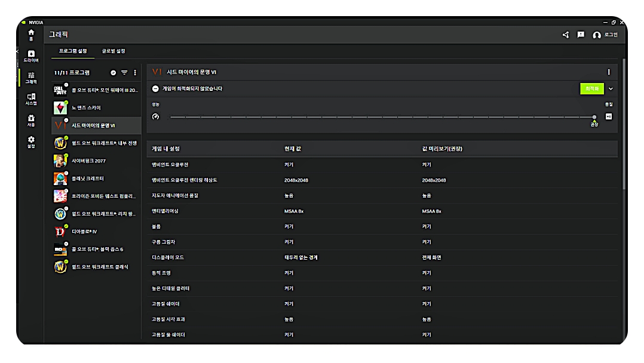Click the 구름 그림자 setting label

coord(164,242)
